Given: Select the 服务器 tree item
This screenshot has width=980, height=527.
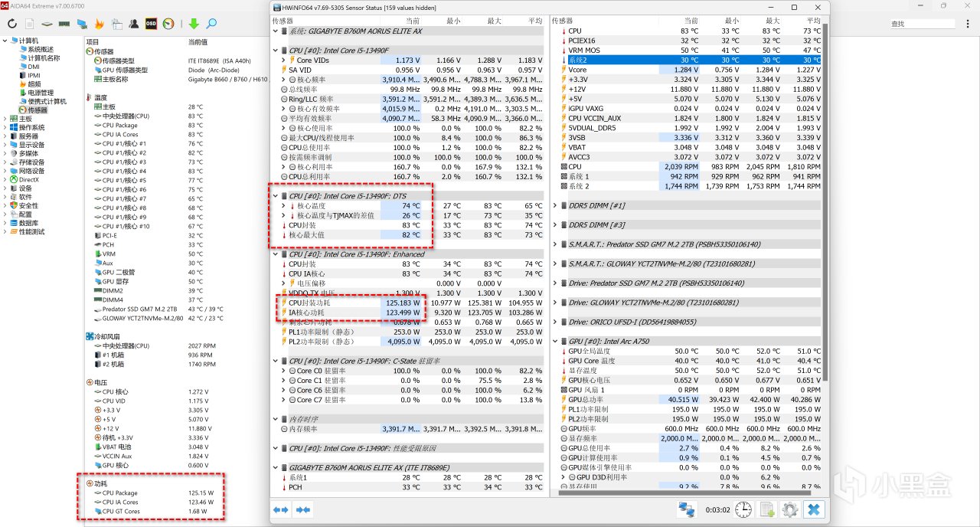Looking at the screenshot, I should [26, 136].
